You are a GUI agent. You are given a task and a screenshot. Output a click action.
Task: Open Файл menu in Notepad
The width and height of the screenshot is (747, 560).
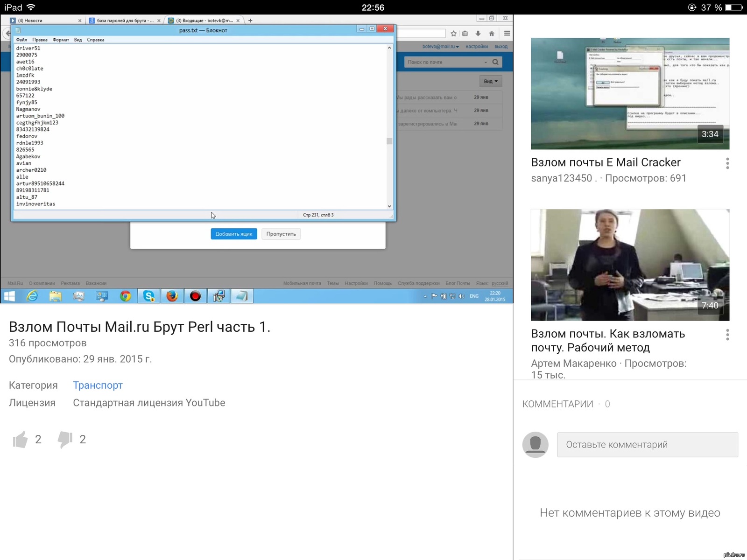(x=21, y=40)
